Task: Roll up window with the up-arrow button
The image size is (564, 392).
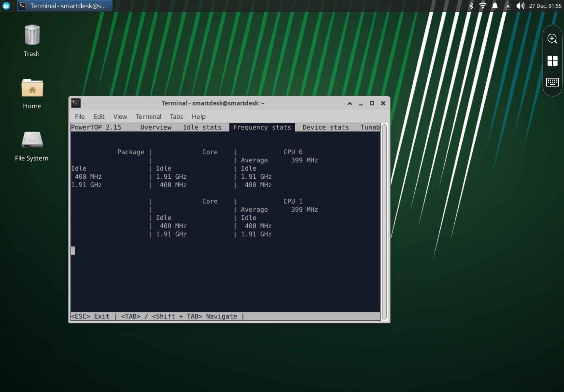Action: (x=350, y=103)
